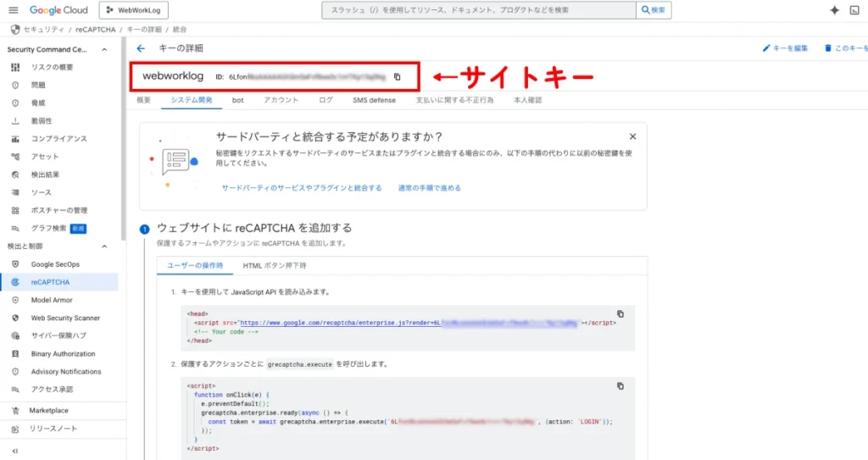Close the third-party integration banner

tap(632, 136)
